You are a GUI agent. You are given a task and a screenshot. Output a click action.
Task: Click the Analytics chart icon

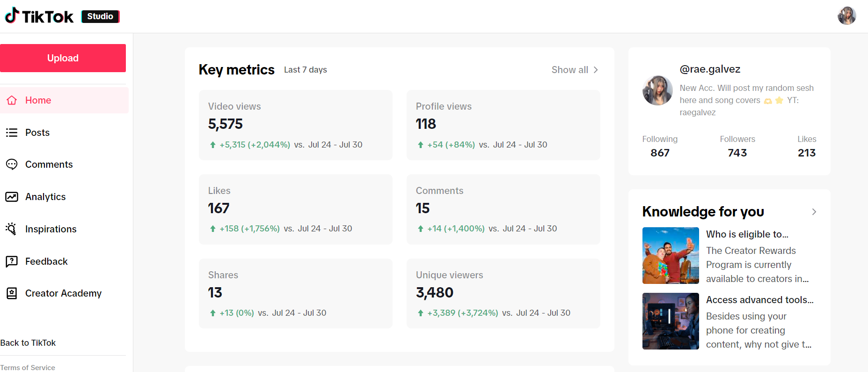pos(12,197)
